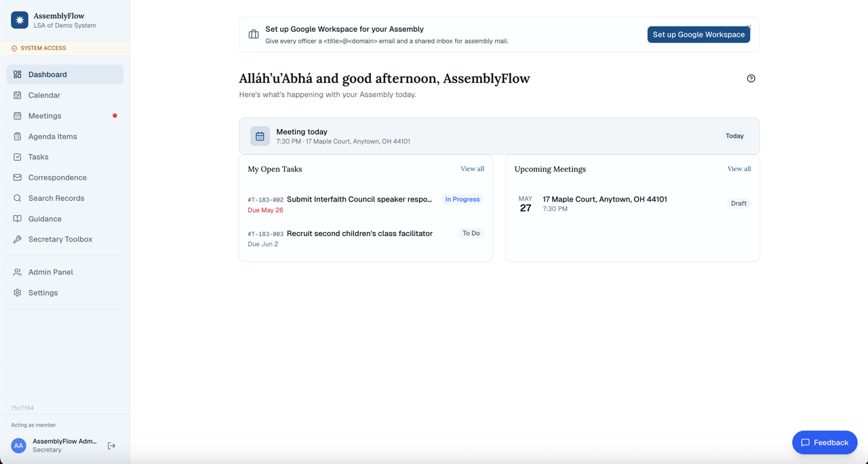868x464 pixels.
Task: Click the build hash 75c7f84
Action: point(22,408)
